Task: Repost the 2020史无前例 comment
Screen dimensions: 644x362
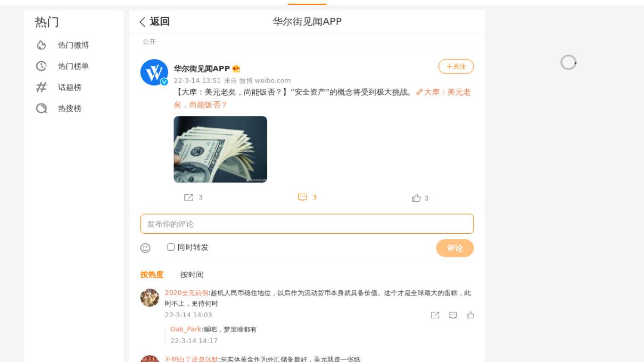Action: click(x=435, y=315)
